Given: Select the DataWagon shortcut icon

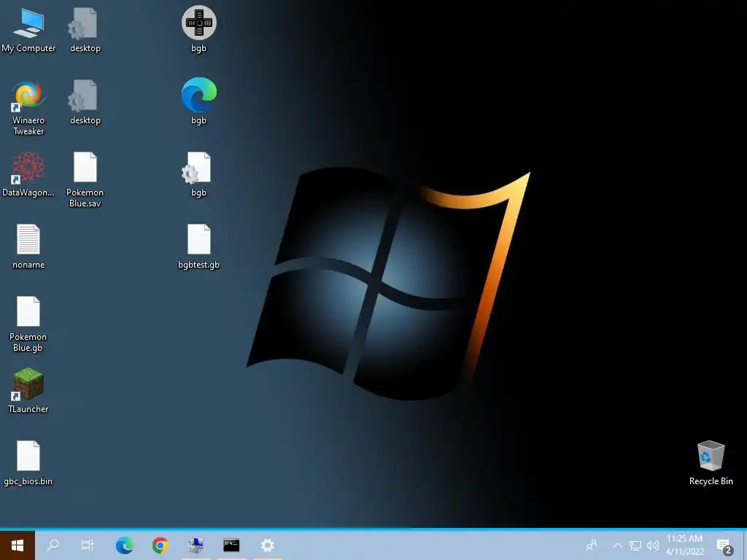Looking at the screenshot, I should 28,174.
